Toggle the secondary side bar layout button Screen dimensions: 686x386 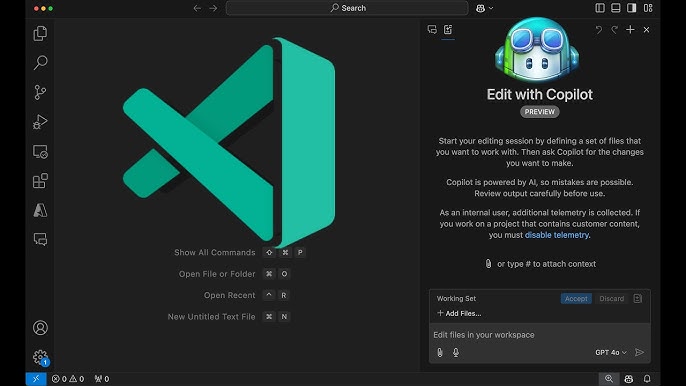[632, 8]
